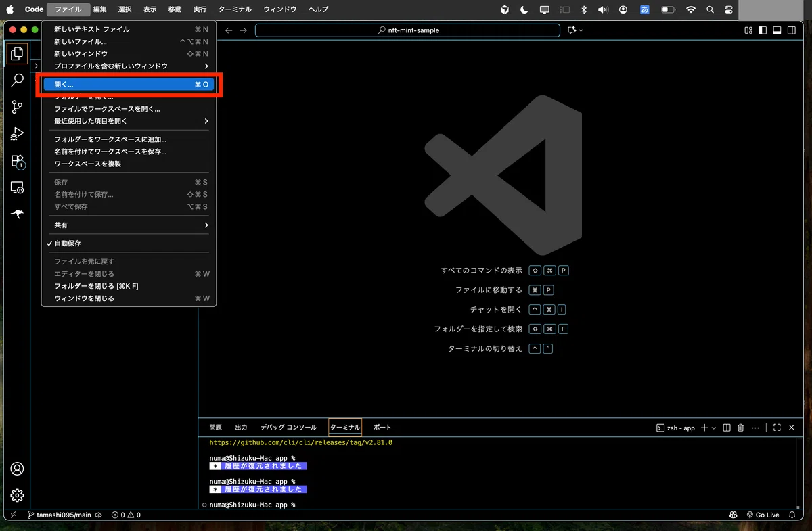812x531 pixels.
Task: Expand プロファイルを含む新しいウィンドウ submenu
Action: 129,66
